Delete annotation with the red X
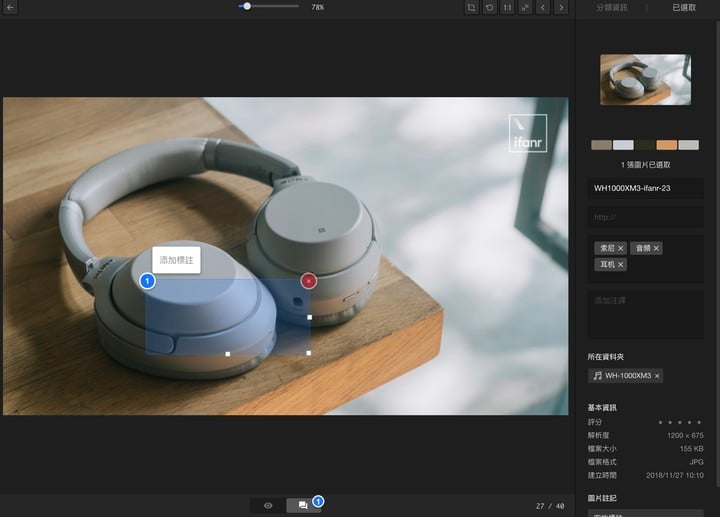Image resolution: width=720 pixels, height=517 pixels. click(x=309, y=281)
